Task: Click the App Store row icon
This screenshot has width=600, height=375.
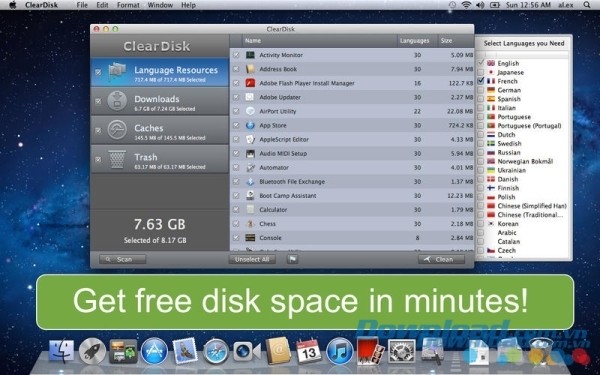Action: click(250, 126)
